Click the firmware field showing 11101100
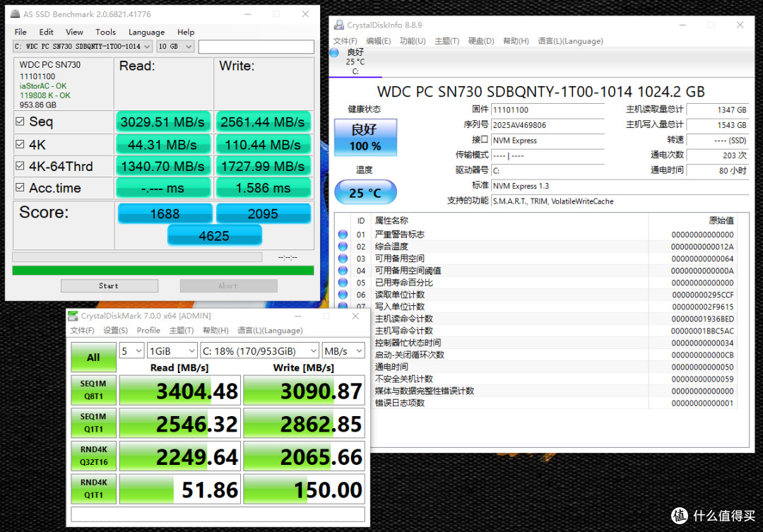Screen dimensions: 763x532 point(548,110)
